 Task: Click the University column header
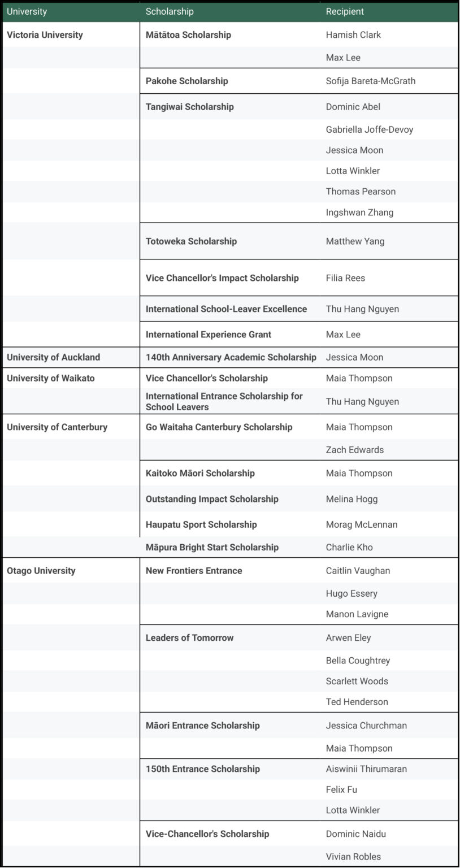click(x=27, y=11)
